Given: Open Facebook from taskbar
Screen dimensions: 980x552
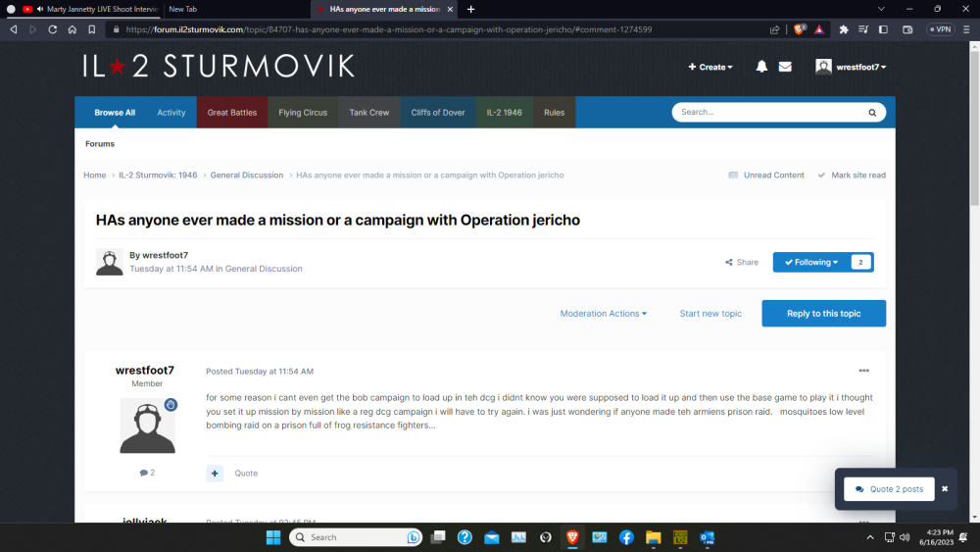Looking at the screenshot, I should [x=626, y=537].
